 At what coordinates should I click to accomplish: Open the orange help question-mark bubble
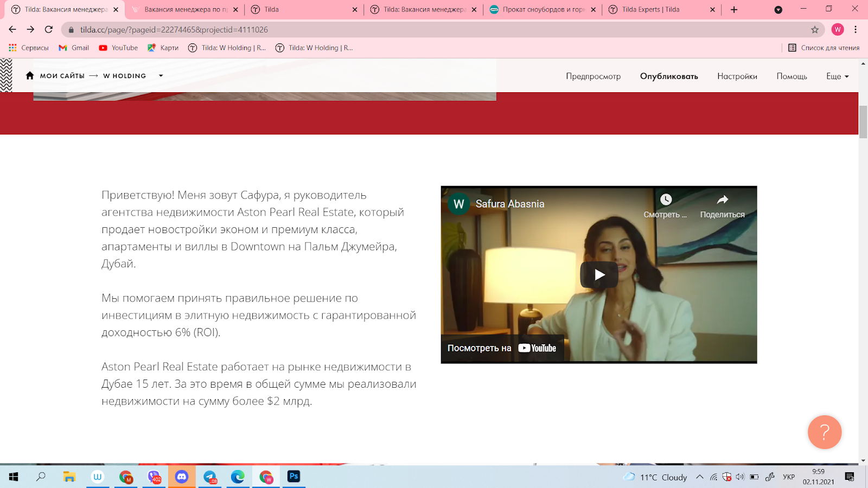(x=825, y=432)
